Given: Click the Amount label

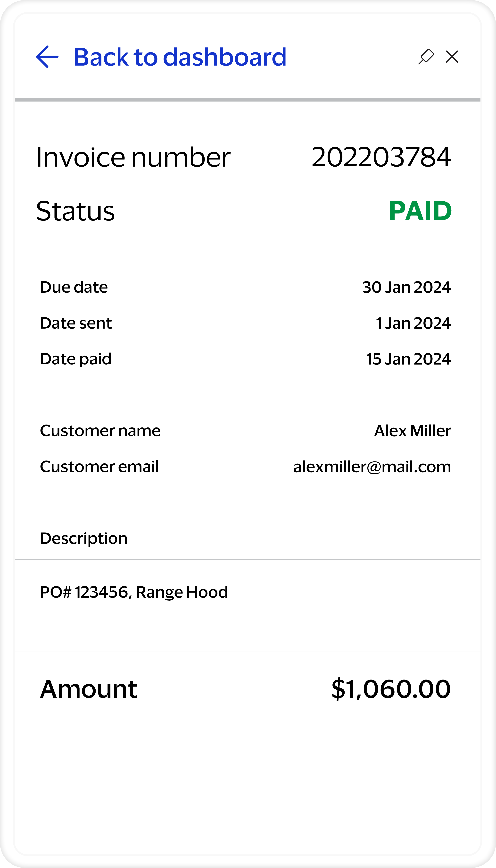Looking at the screenshot, I should [89, 689].
